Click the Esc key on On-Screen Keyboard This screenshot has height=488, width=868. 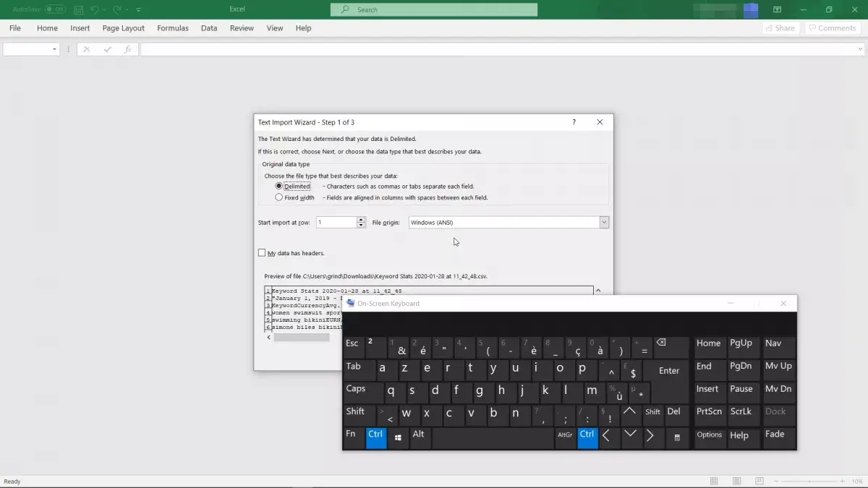click(x=353, y=347)
